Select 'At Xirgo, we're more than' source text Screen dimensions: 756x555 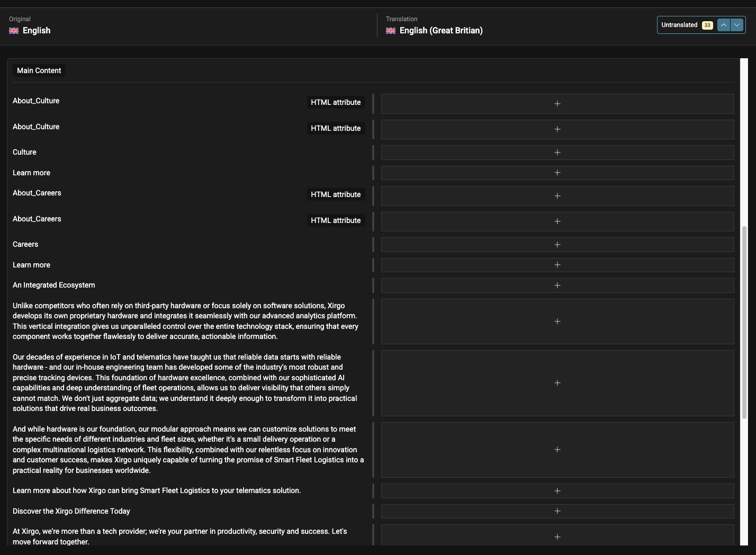point(180,536)
